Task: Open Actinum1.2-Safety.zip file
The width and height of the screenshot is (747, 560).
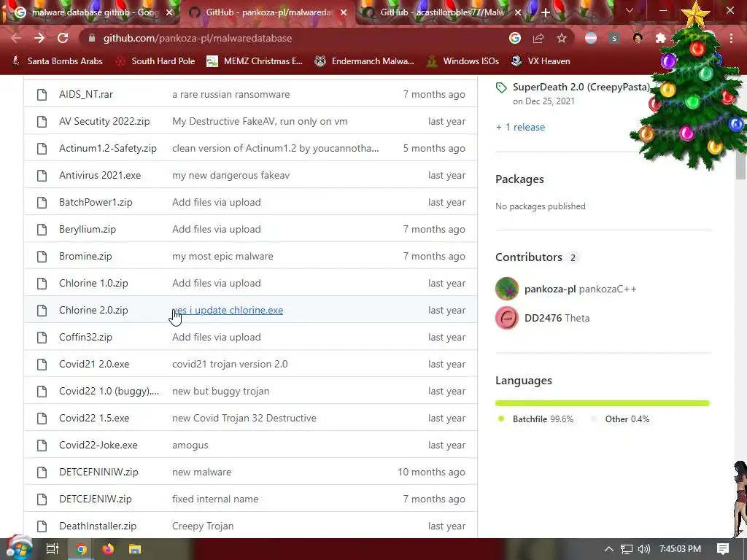Action: (x=108, y=148)
